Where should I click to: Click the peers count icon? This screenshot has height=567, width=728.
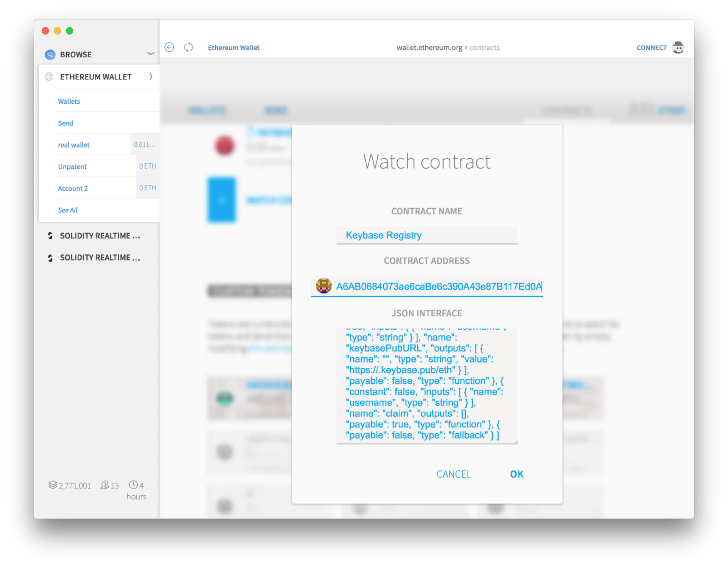point(104,485)
